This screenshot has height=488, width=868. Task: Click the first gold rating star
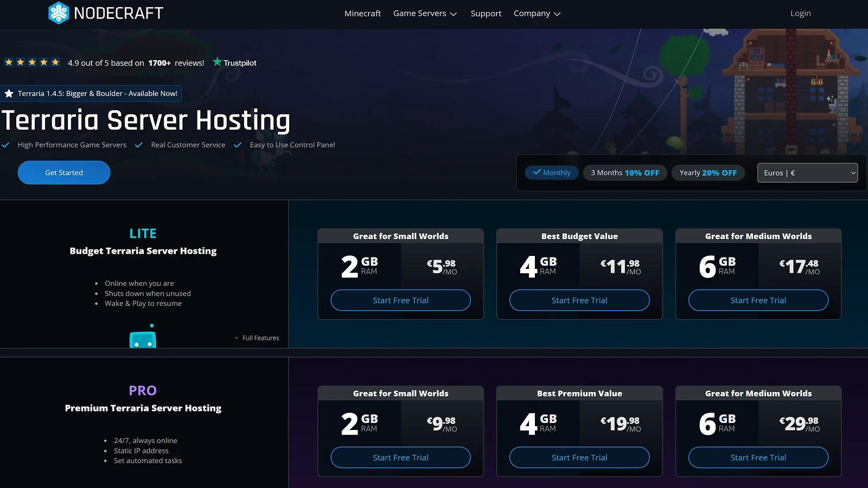click(9, 62)
